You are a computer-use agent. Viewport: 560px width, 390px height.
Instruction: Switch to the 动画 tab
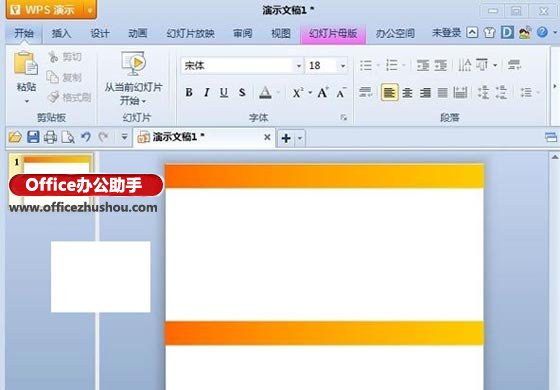coord(138,34)
